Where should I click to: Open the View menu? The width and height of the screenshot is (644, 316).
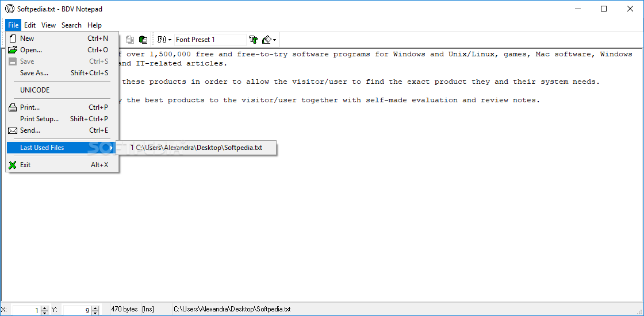48,25
